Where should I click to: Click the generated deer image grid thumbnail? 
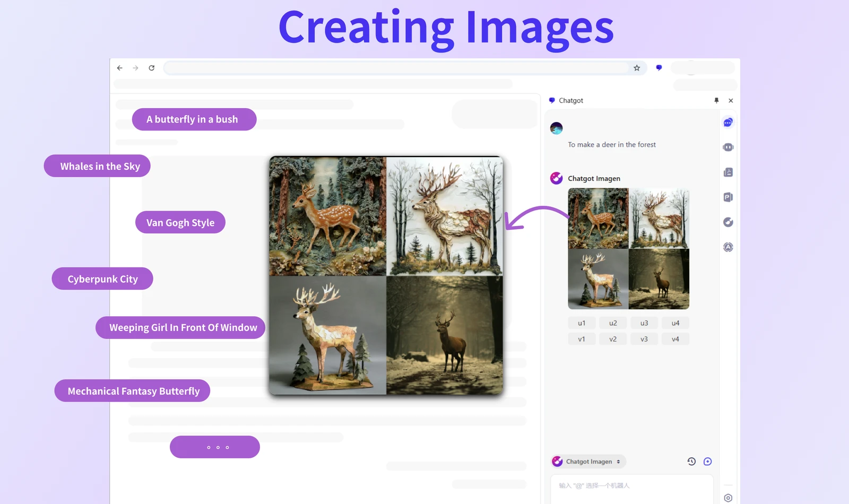point(628,249)
